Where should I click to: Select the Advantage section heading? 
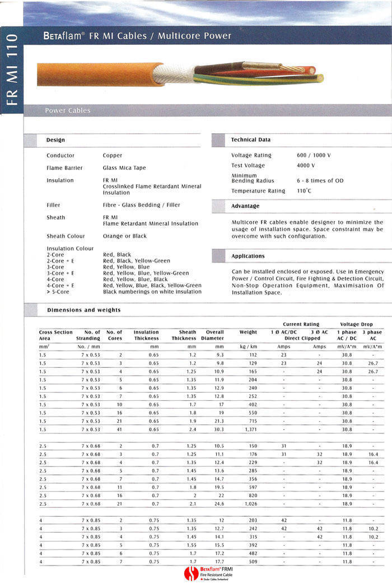click(245, 206)
